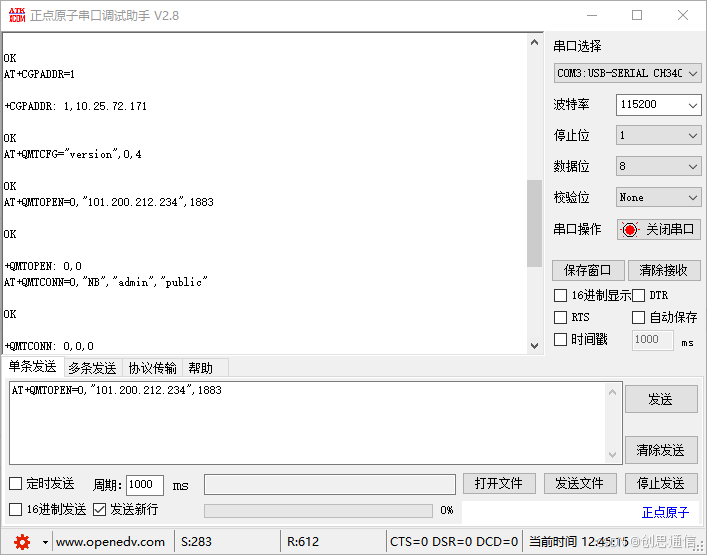Screen dimensions: 707x555
Task: Enable the 时间戳 timestamp checkbox
Action: click(560, 339)
